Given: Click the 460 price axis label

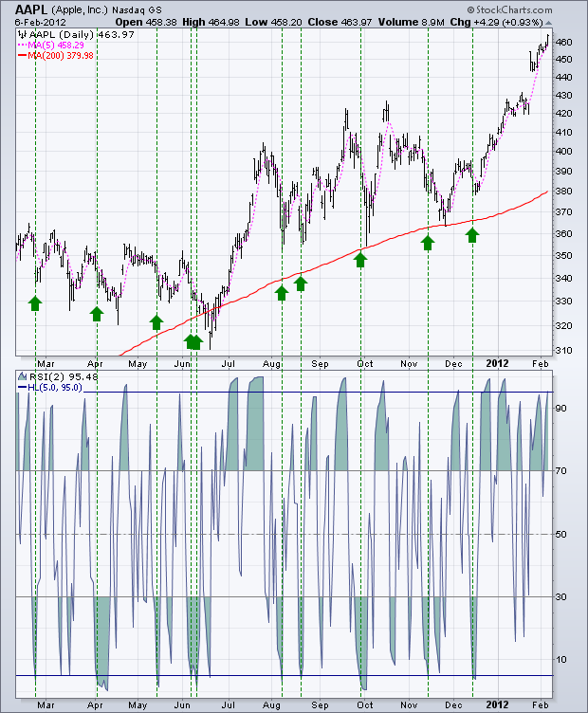Looking at the screenshot, I should click(564, 43).
